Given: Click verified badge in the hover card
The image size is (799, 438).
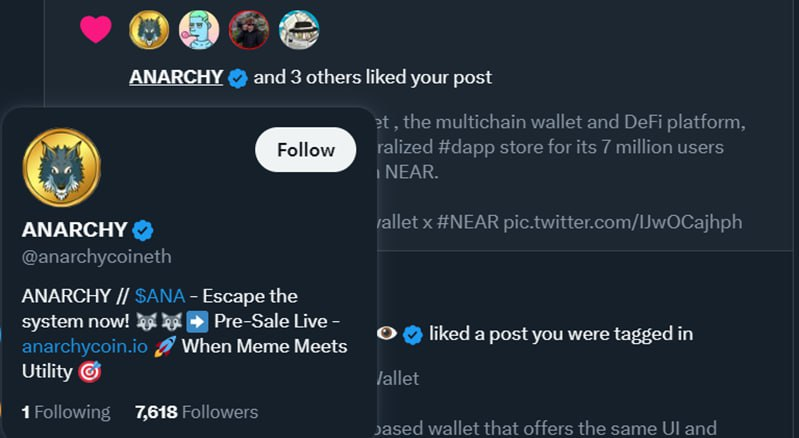Looking at the screenshot, I should 143,230.
